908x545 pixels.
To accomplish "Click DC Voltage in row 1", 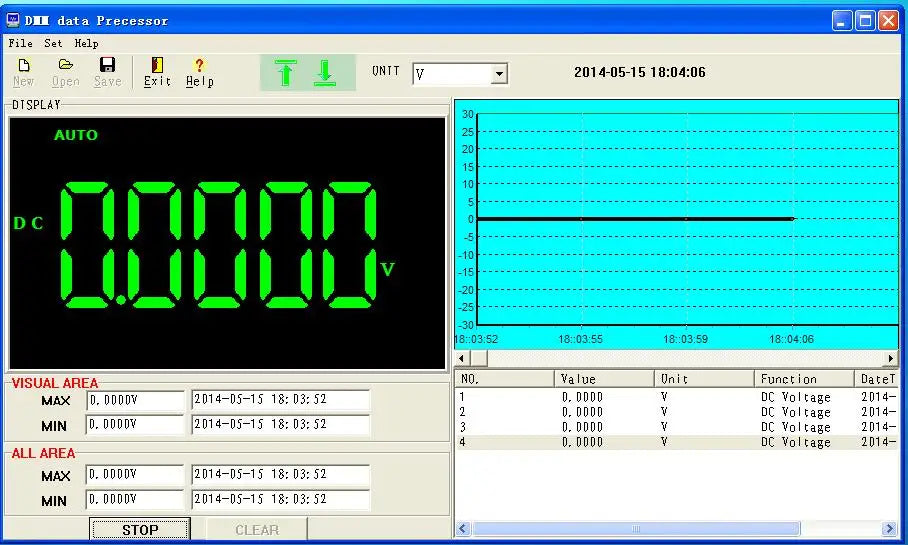I will click(796, 397).
